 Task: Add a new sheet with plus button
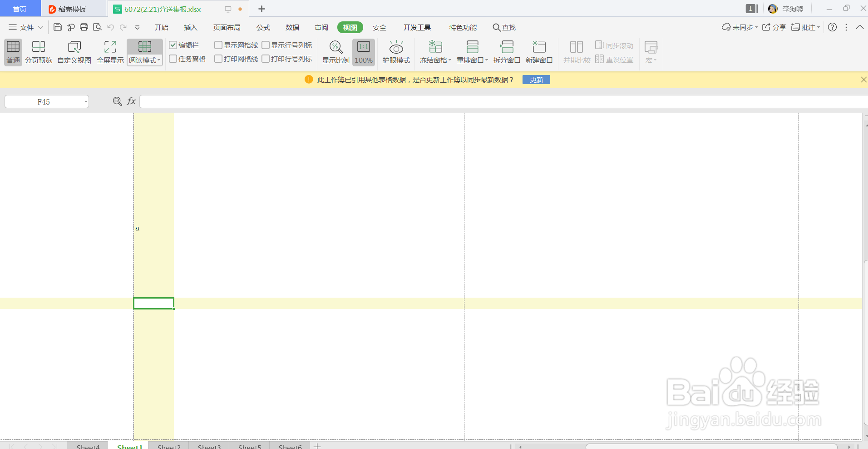[317, 446]
